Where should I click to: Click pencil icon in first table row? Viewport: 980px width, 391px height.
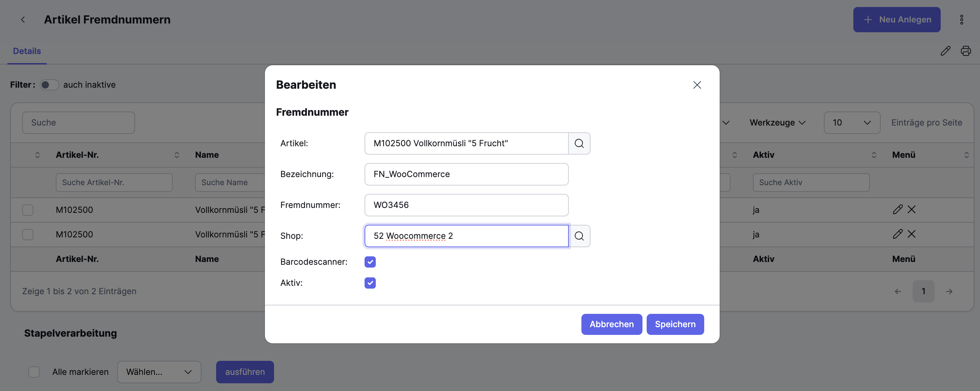898,210
